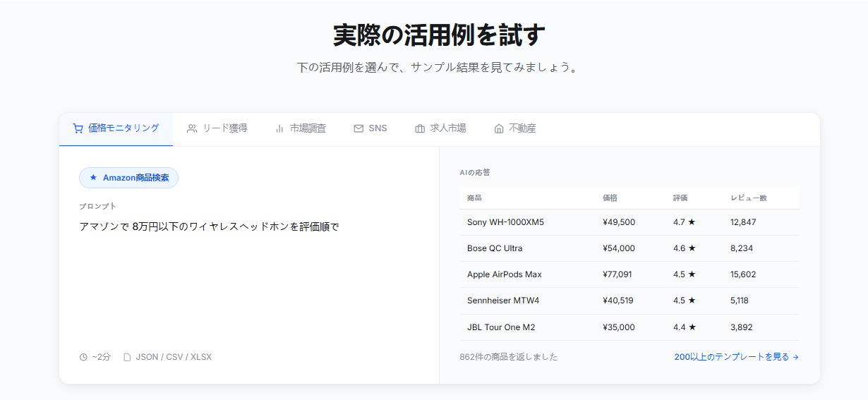Select the Apple AirPods Max product name

pyautogui.click(x=505, y=274)
